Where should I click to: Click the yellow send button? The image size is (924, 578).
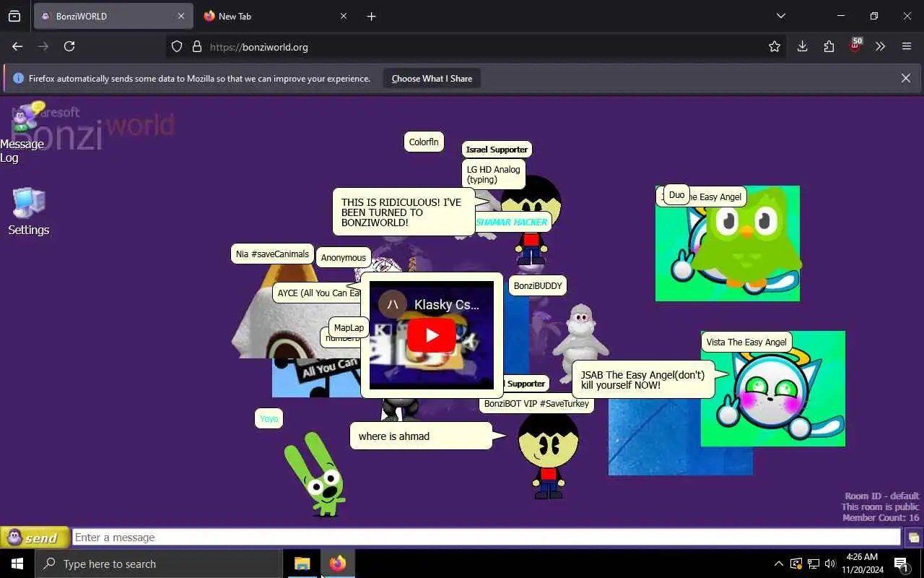point(35,538)
